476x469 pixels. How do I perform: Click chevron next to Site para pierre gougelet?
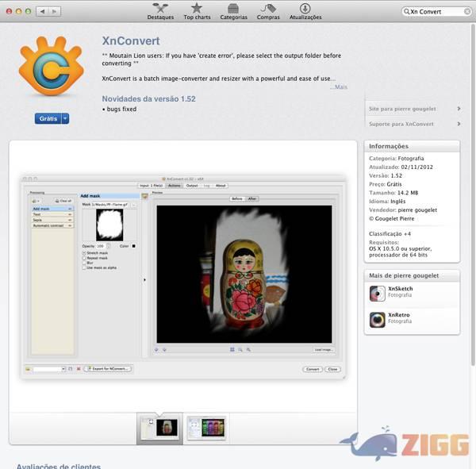point(459,109)
